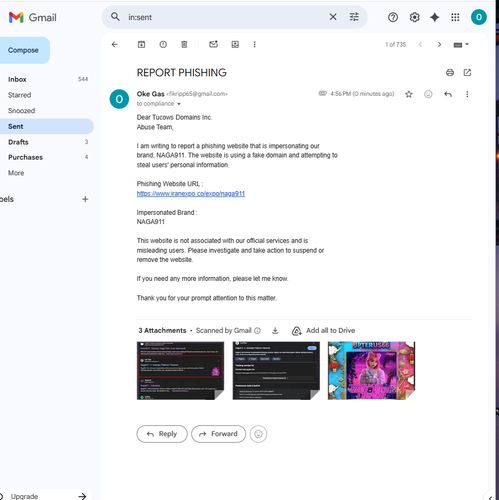Expand recipient details next to 'to compliance'
499x500 pixels.
(x=179, y=104)
